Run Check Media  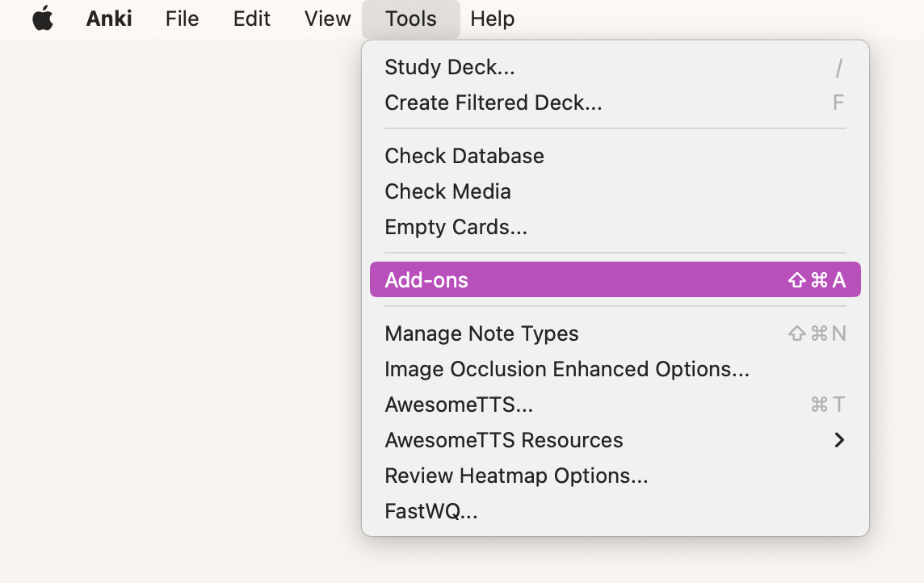pos(615,191)
